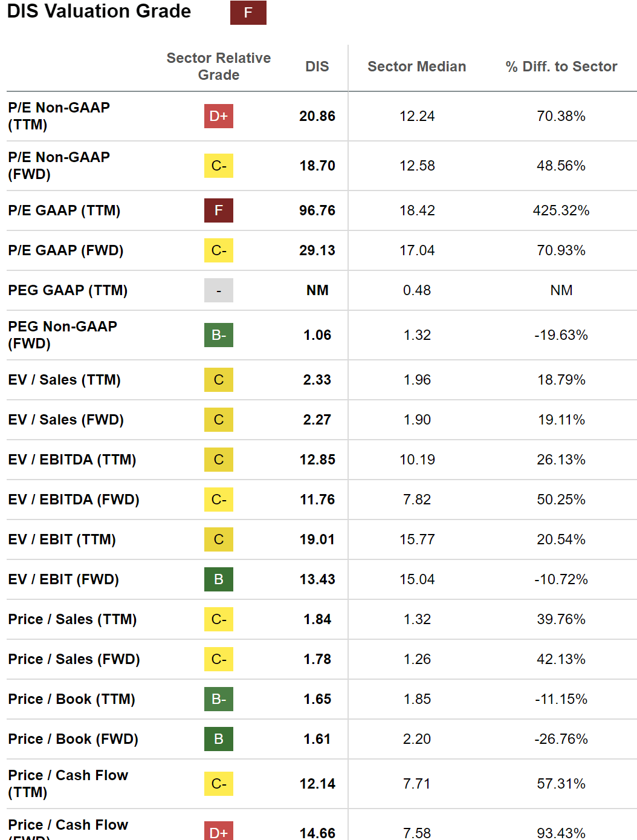Click the C- grade for Price / Cash Flow (TTM)
The width and height of the screenshot is (637, 840).
pyautogui.click(x=218, y=784)
